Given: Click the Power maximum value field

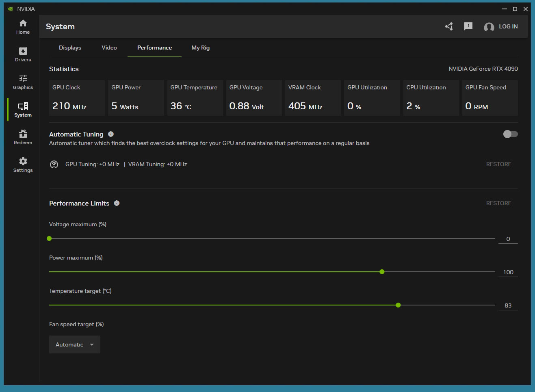Looking at the screenshot, I should [x=508, y=272].
